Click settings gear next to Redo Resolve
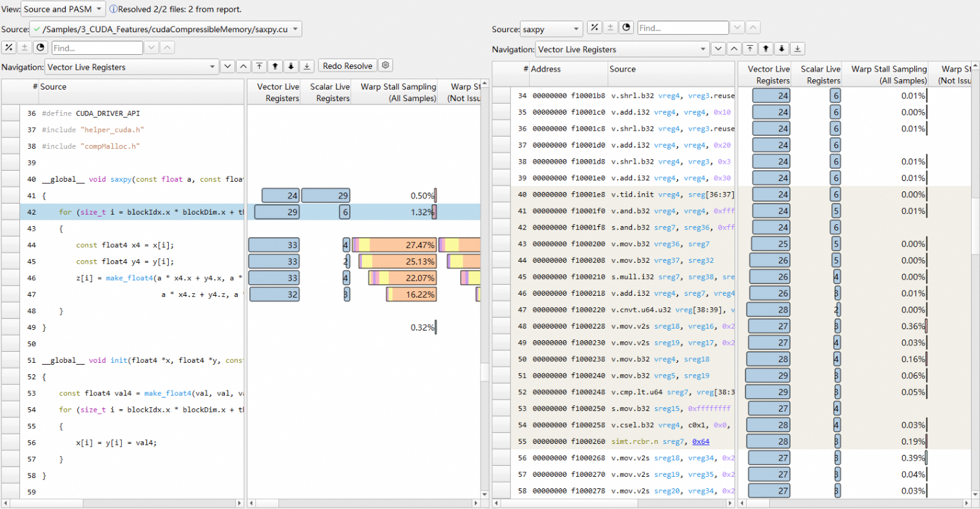Screen dimensions: 980x509 (x=385, y=66)
